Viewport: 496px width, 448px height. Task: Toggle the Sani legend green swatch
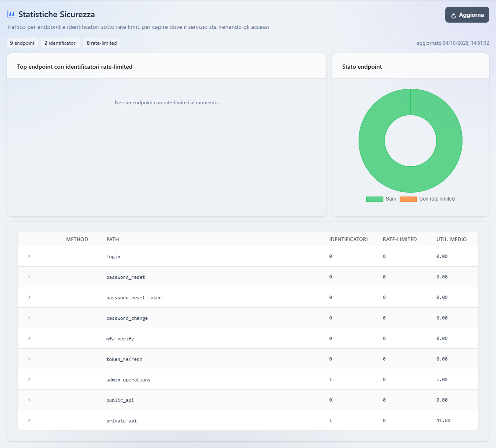click(x=375, y=199)
